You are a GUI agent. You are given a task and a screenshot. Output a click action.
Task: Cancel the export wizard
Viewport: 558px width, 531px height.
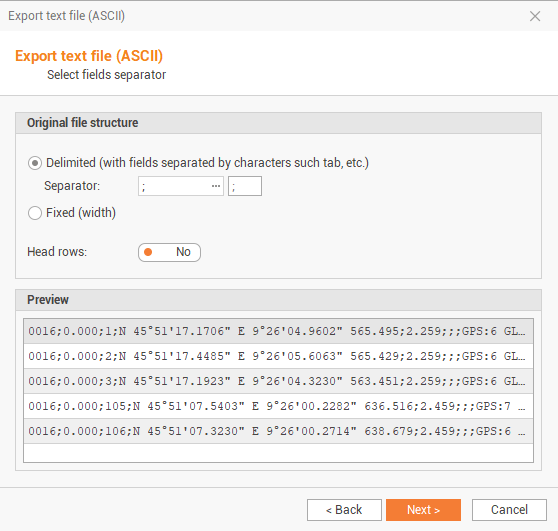coord(509,510)
